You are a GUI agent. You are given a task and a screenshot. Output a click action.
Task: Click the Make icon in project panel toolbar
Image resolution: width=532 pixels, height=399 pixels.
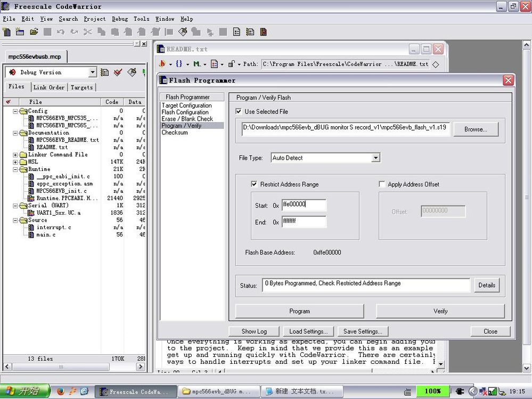click(x=132, y=72)
